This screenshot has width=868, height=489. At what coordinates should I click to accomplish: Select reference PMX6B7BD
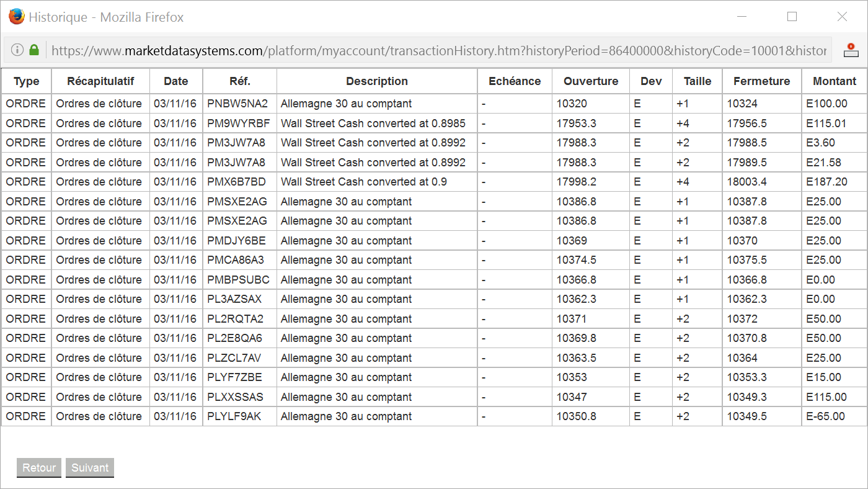click(x=236, y=182)
